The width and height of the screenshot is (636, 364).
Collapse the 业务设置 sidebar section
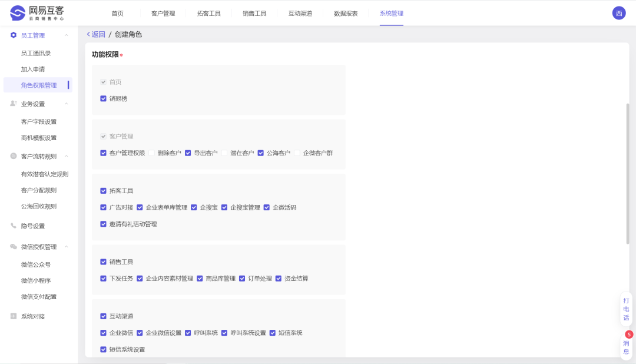tap(67, 103)
